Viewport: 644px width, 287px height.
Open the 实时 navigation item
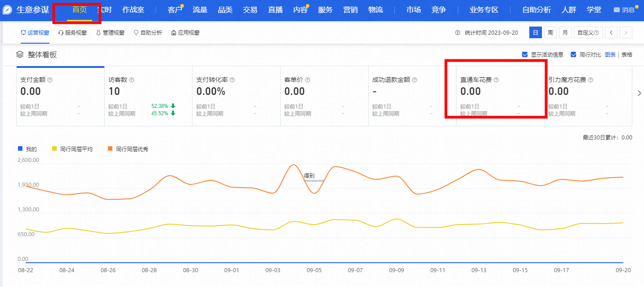coord(104,9)
